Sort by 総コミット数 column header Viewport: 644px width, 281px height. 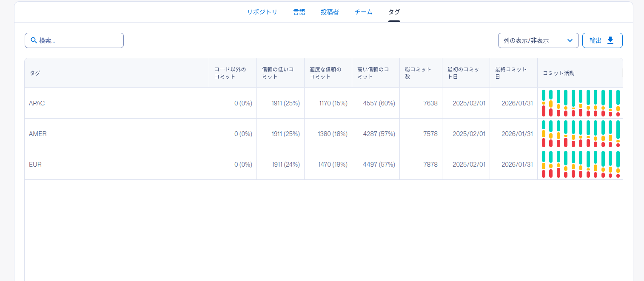418,73
